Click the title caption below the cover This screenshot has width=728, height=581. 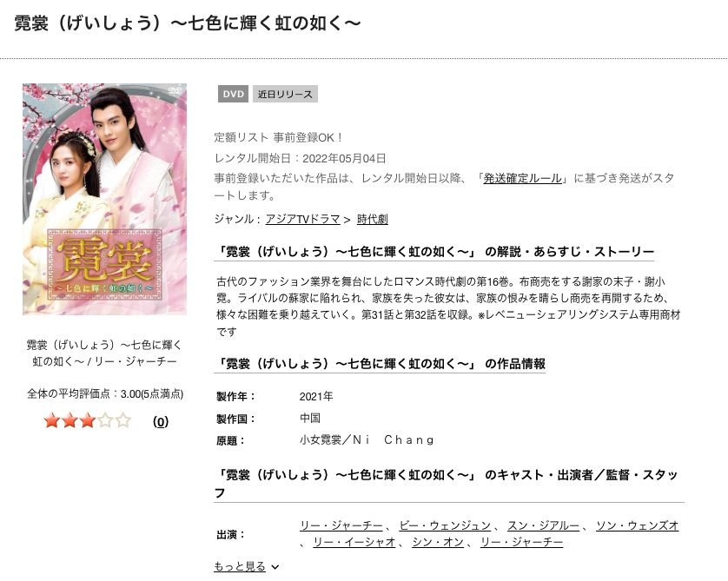[104, 353]
